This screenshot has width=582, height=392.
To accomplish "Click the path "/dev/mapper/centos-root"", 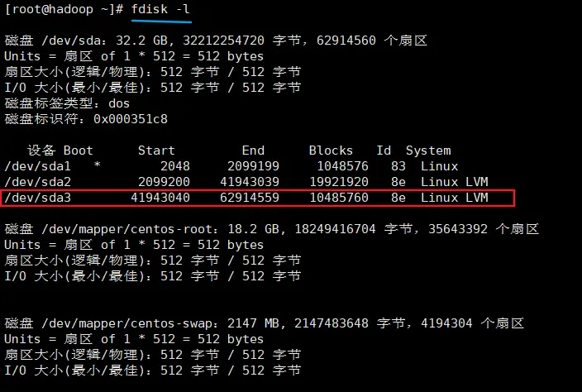I will tap(126, 229).
